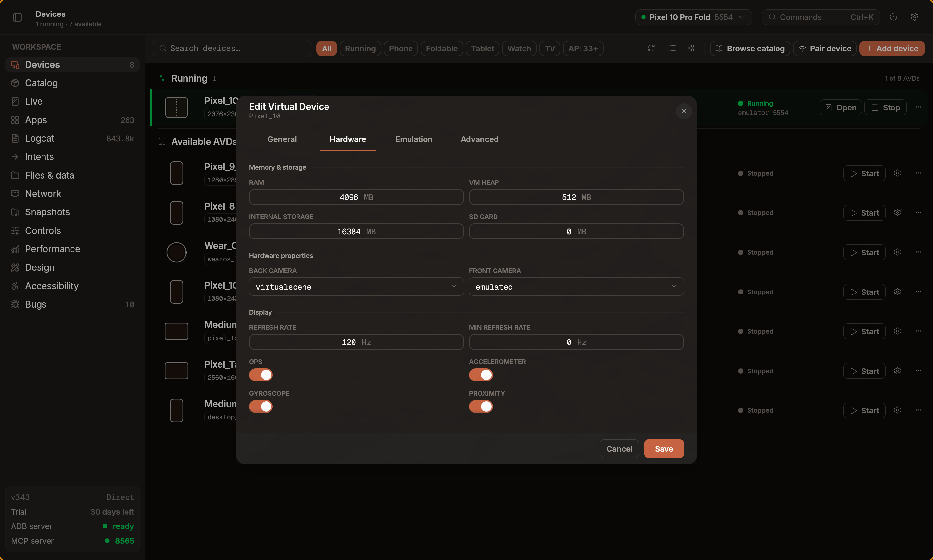Switch to the Emulation tab

coord(413,139)
